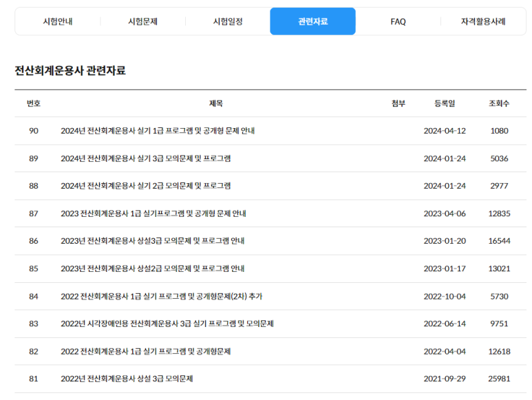This screenshot has width=532, height=400.
Task: Click the view count 12618
Action: point(499,352)
